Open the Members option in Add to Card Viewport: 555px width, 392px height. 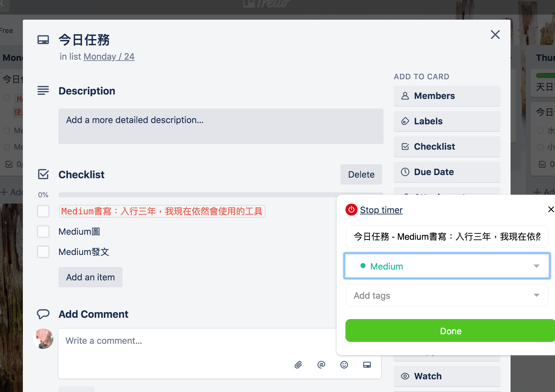[x=447, y=96]
